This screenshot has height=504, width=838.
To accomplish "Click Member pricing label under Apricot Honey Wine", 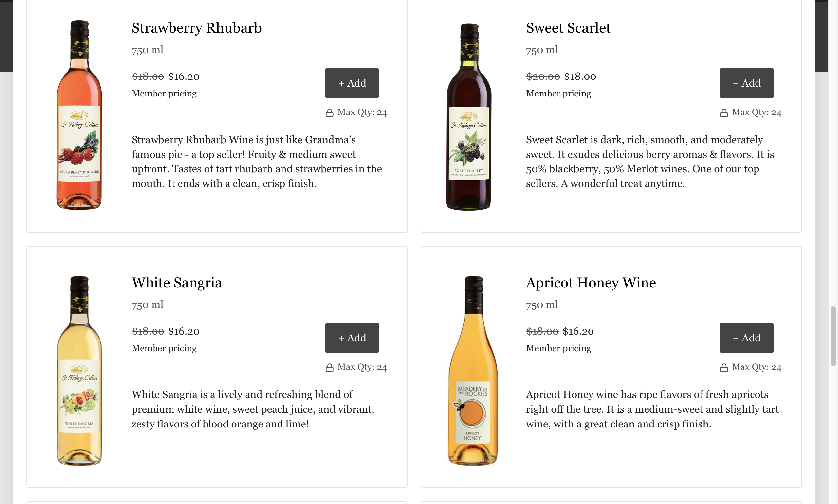I will (x=558, y=348).
